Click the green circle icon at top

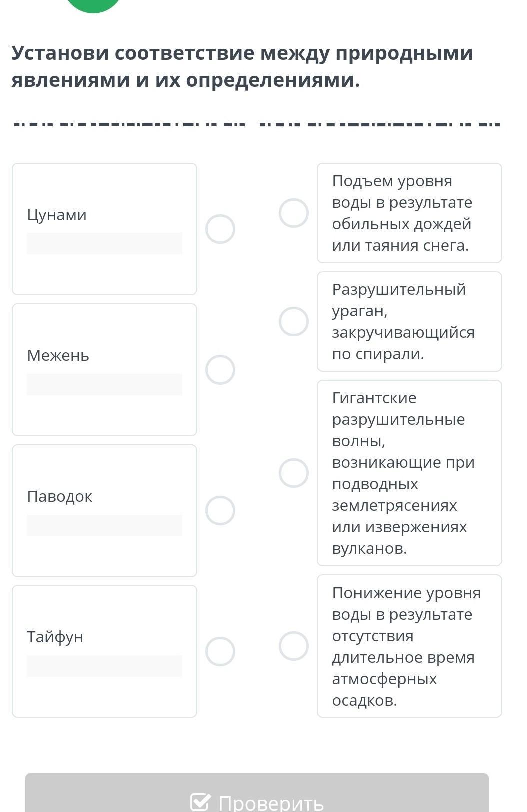click(x=94, y=4)
